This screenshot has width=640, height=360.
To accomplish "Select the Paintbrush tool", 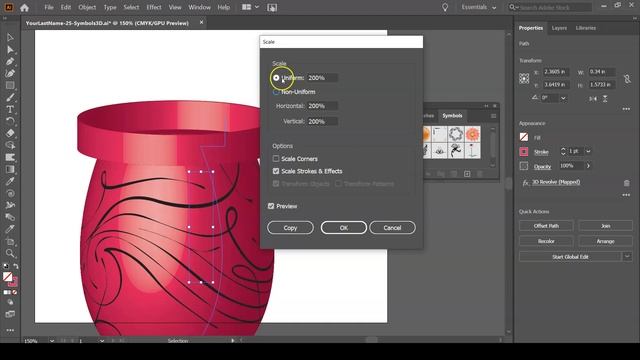I will click(10, 98).
